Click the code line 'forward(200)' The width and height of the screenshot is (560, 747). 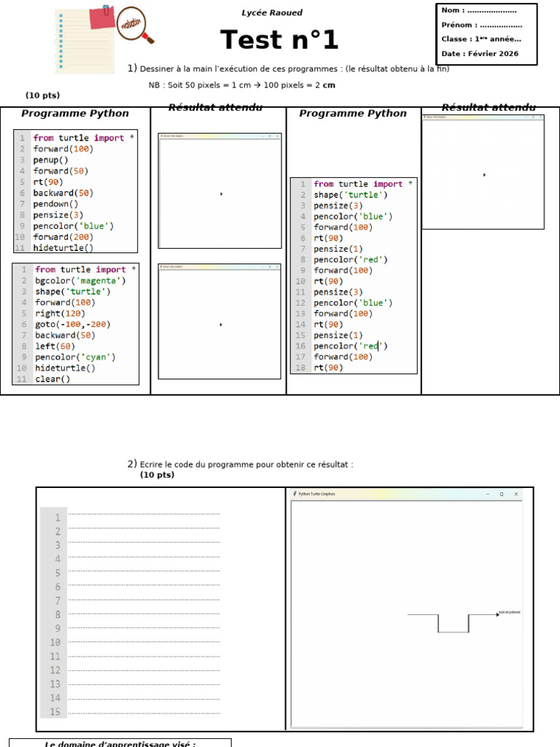point(63,237)
